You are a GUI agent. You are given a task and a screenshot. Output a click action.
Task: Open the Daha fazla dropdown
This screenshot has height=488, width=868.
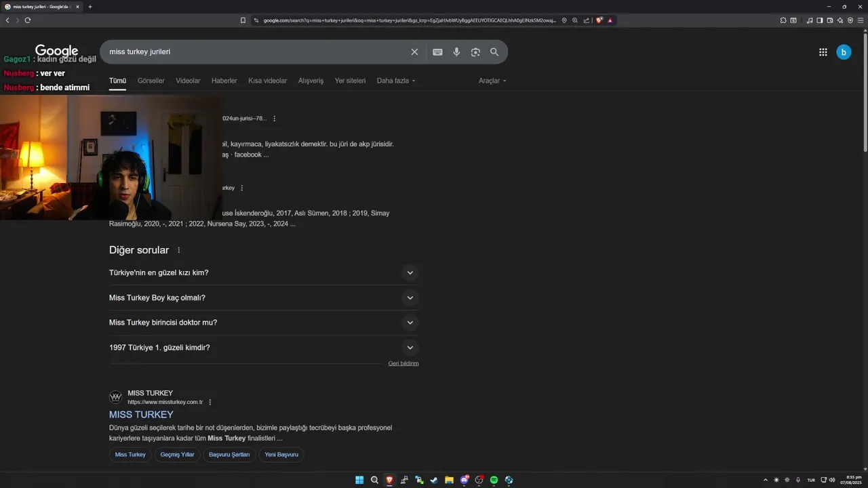pyautogui.click(x=396, y=81)
